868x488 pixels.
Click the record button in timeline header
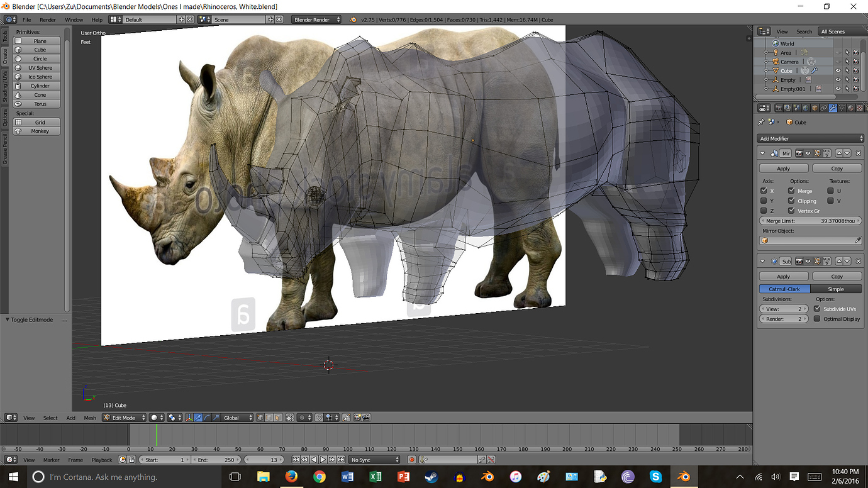click(412, 460)
